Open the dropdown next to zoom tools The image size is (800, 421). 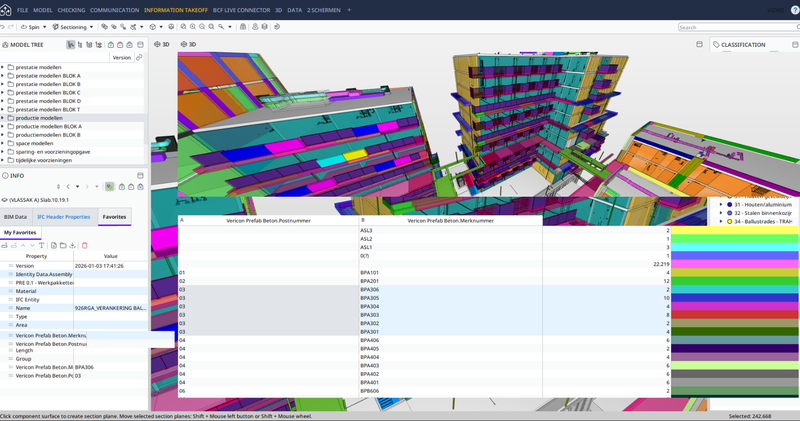(x=230, y=27)
